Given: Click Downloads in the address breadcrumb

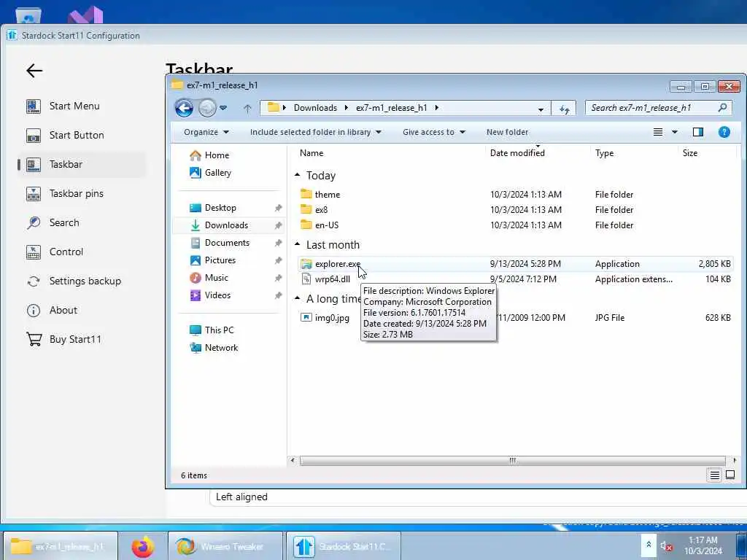Looking at the screenshot, I should (315, 108).
